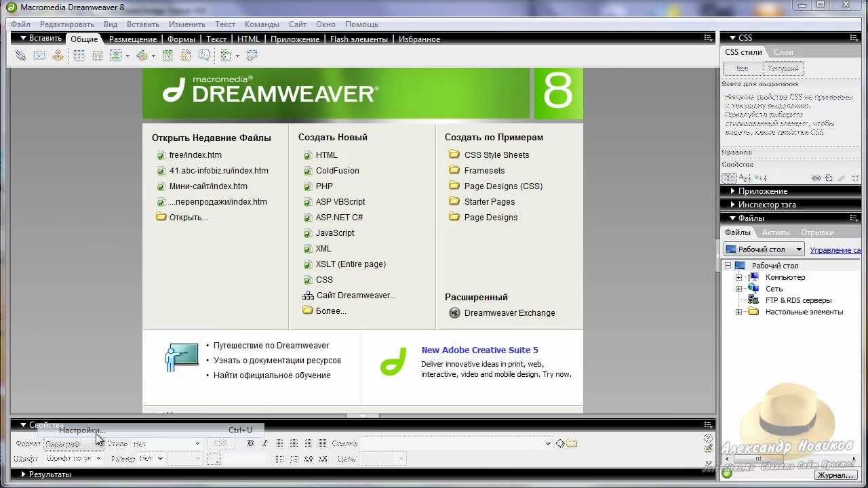Click the Server-Side Include icon
The height and width of the screenshot is (488, 868).
pos(185,56)
